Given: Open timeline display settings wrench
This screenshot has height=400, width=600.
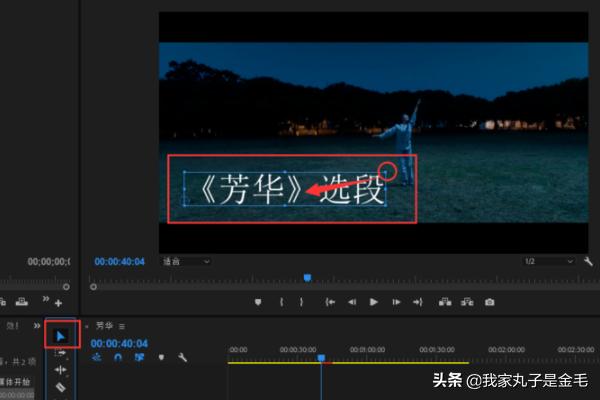Looking at the screenshot, I should click(182, 357).
